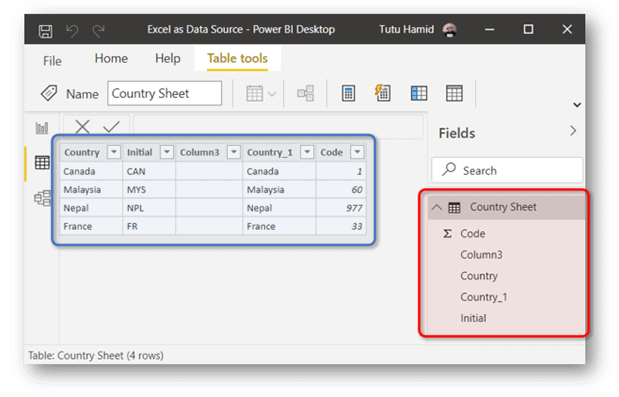Click France in the Country_1 column
The height and width of the screenshot is (397, 619).
(279, 227)
